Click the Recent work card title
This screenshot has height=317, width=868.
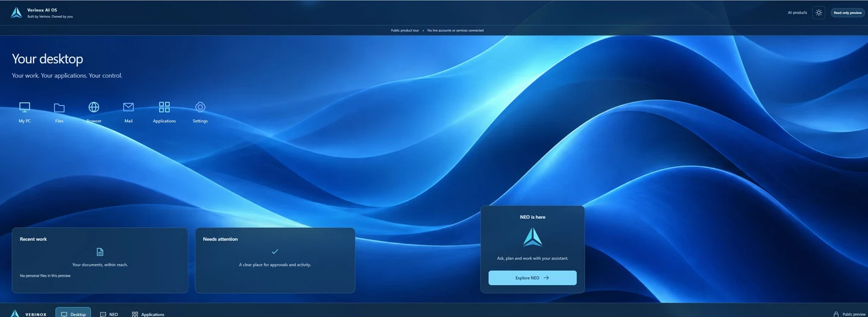coord(33,239)
